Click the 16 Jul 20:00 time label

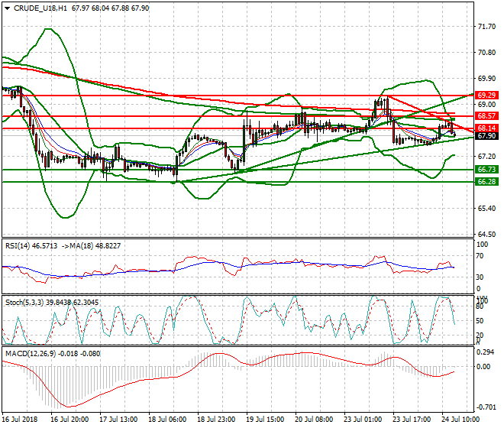click(69, 420)
